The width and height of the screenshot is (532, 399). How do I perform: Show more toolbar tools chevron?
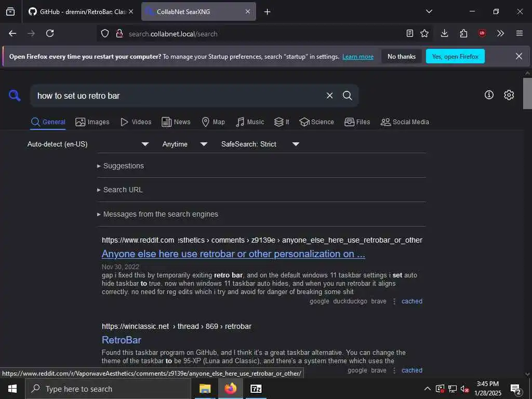[x=500, y=33]
